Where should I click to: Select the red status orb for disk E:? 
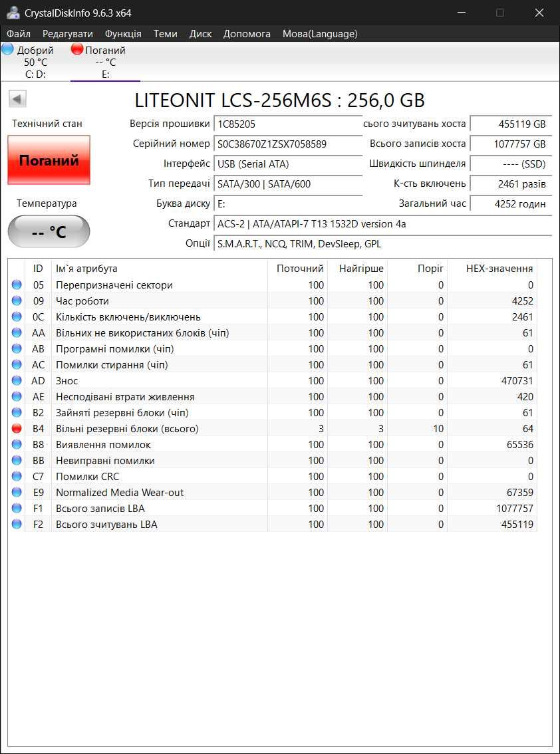coord(77,49)
